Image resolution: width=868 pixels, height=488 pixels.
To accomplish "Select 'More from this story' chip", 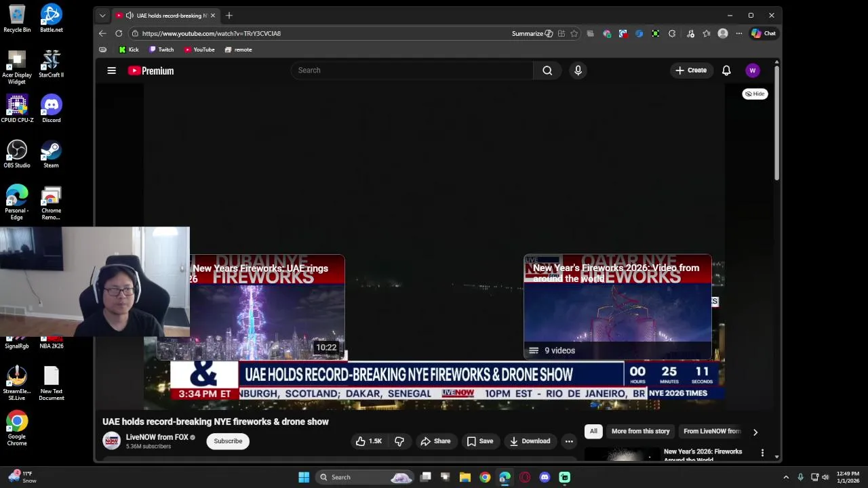I will [x=640, y=431].
